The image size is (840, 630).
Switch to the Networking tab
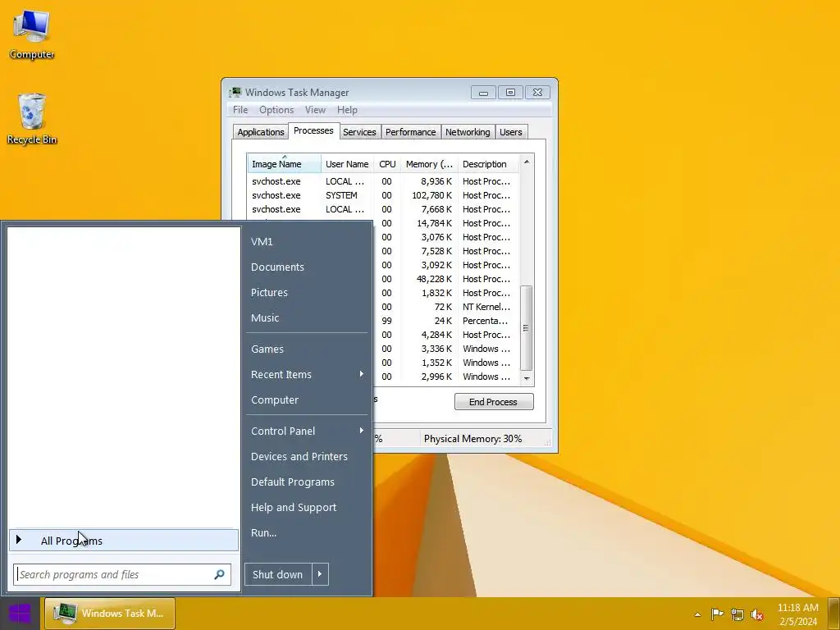(468, 132)
